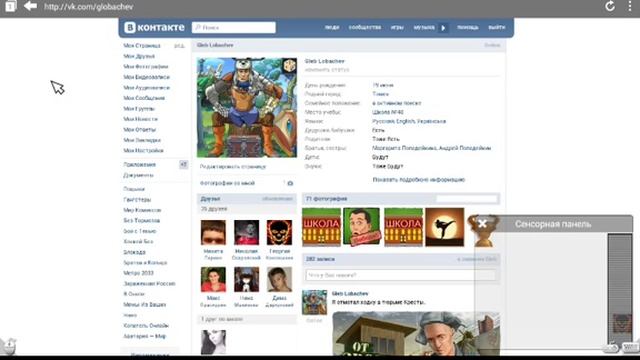The width and height of the screenshot is (640, 360).
Task: Click the camera icon beside Фотографии со мной
Action: point(290,183)
